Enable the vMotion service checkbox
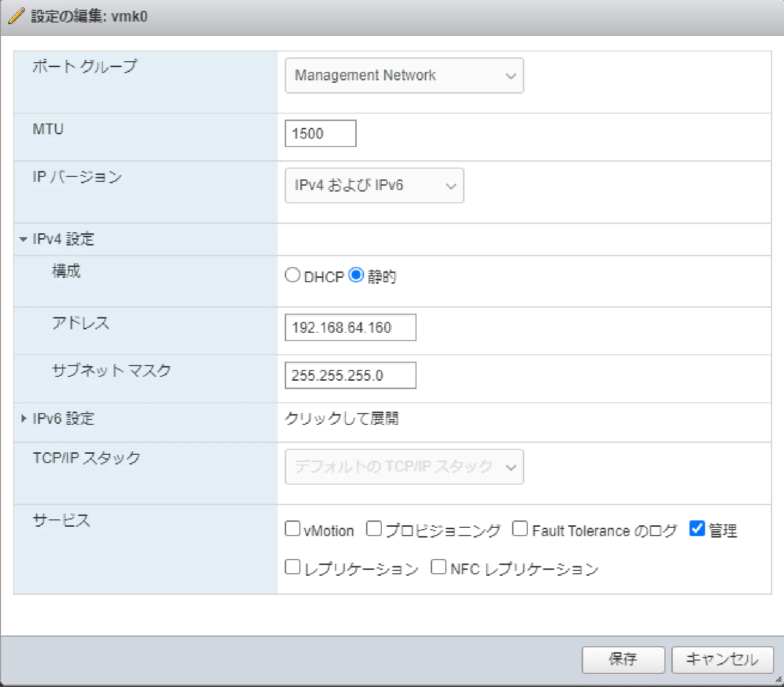784x687 pixels. point(293,529)
